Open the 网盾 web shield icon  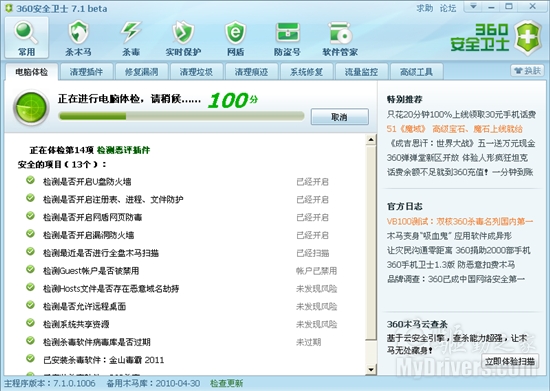235,38
